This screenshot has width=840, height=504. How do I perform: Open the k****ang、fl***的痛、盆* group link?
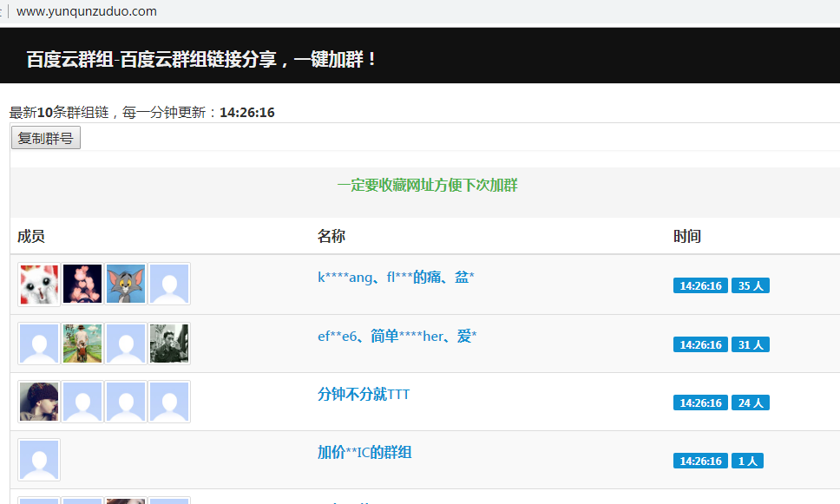click(x=396, y=277)
